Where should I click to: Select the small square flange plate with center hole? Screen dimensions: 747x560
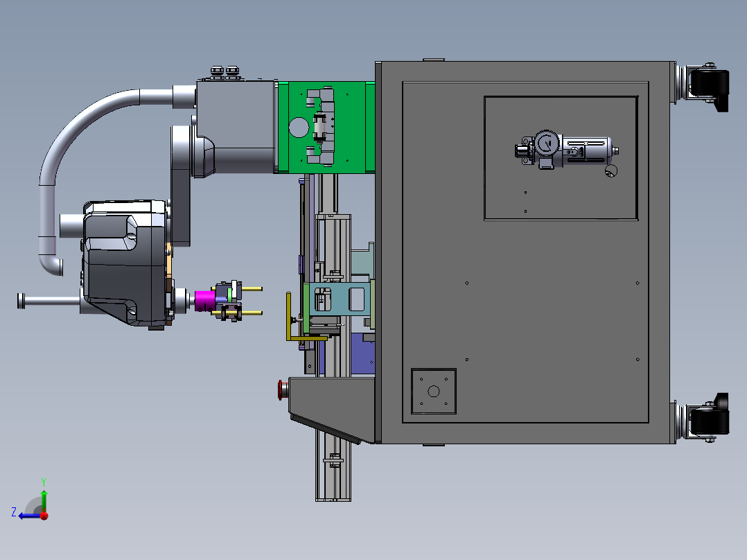[x=434, y=392]
